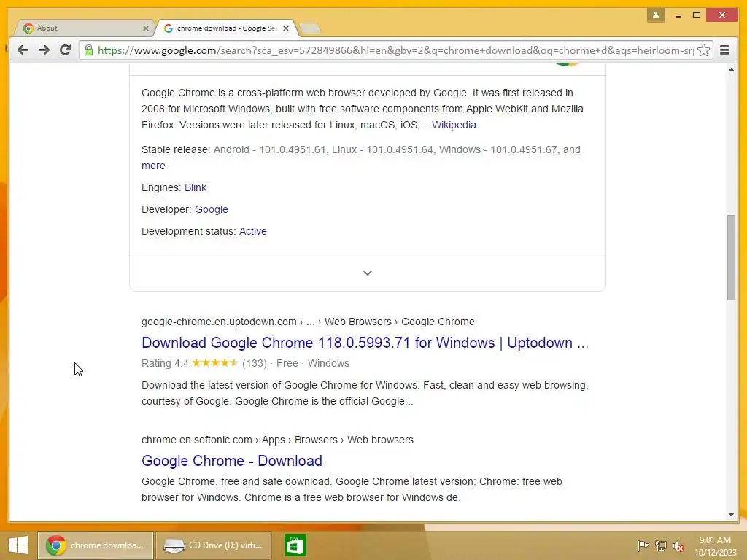Click the vertical scrollbar thumb
The width and height of the screenshot is (747, 560).
[x=731, y=257]
